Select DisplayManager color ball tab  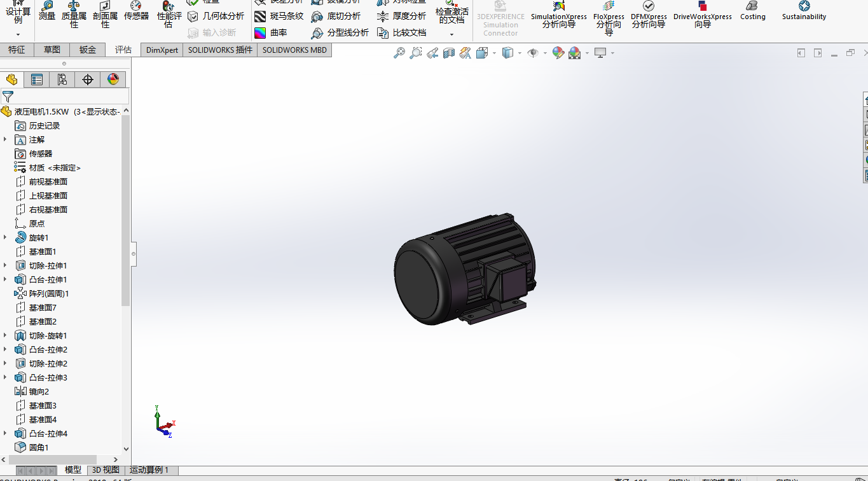point(113,80)
